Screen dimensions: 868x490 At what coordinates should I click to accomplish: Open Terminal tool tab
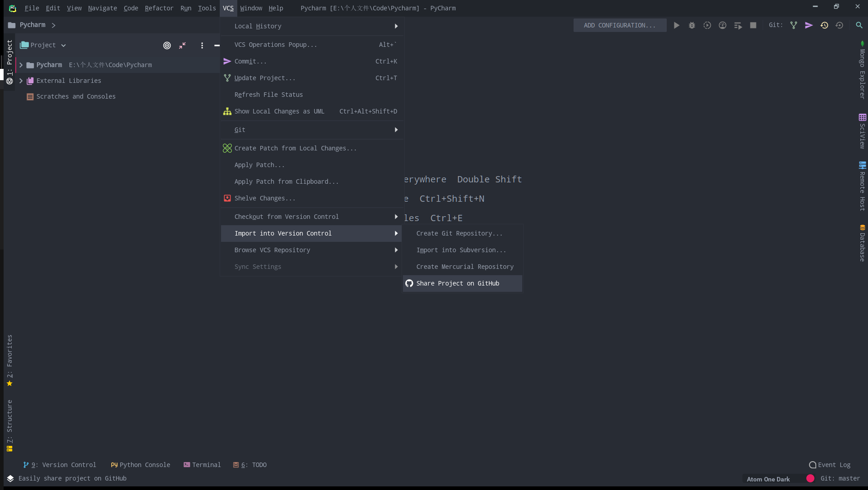click(202, 465)
